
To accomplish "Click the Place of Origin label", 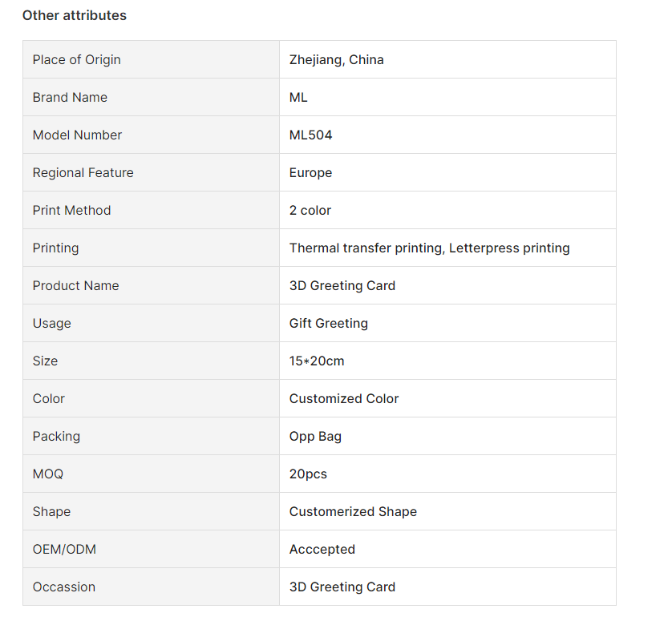I will (x=77, y=59).
